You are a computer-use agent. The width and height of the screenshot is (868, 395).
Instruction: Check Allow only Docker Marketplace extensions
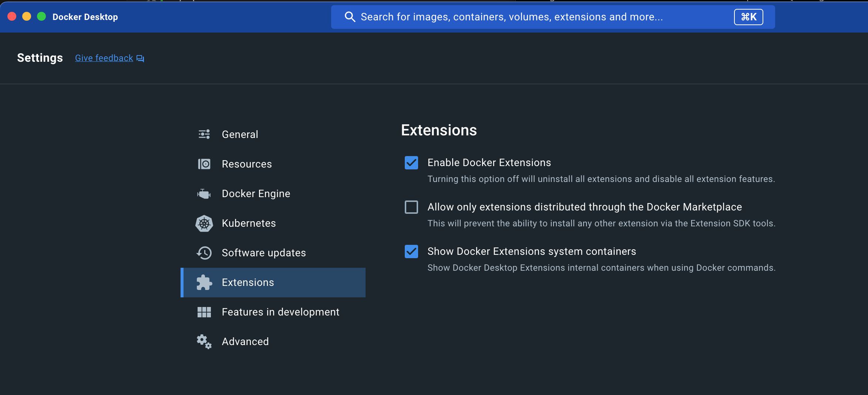(x=411, y=207)
